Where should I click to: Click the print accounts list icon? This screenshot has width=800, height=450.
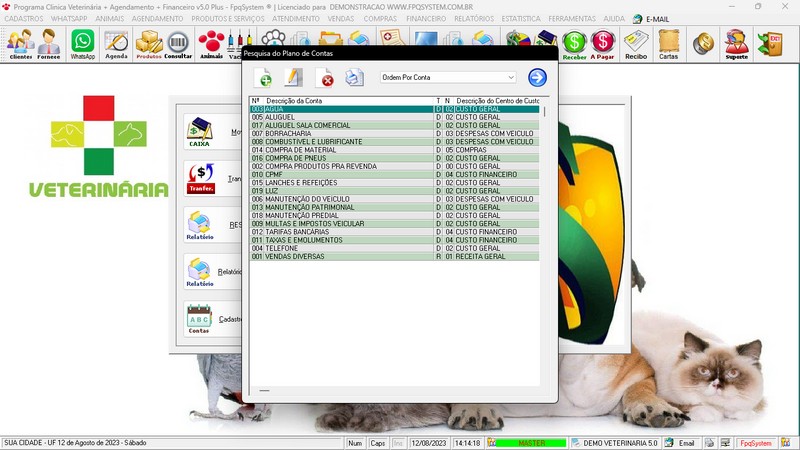click(354, 78)
